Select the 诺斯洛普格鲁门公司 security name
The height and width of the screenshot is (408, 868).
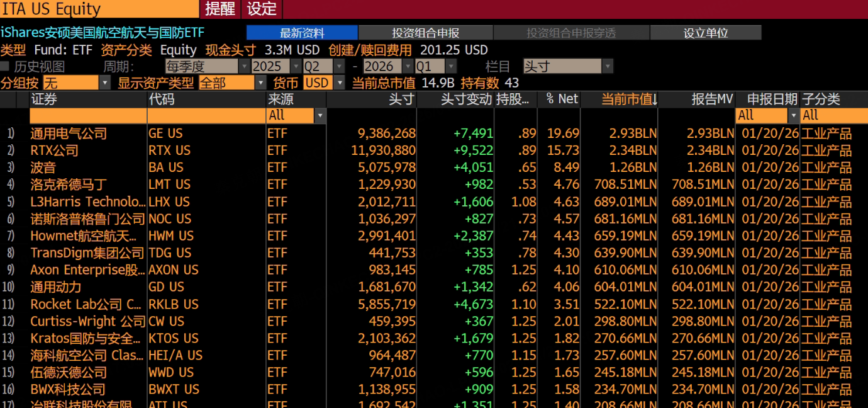tap(87, 218)
